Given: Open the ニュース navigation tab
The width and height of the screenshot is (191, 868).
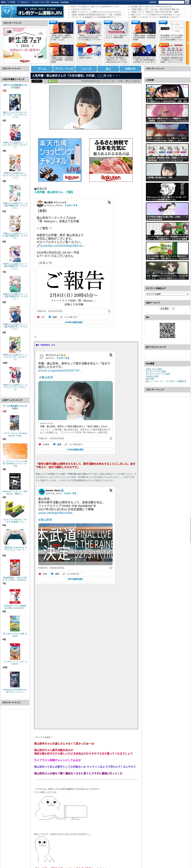Looking at the screenshot, I should point(86,69).
